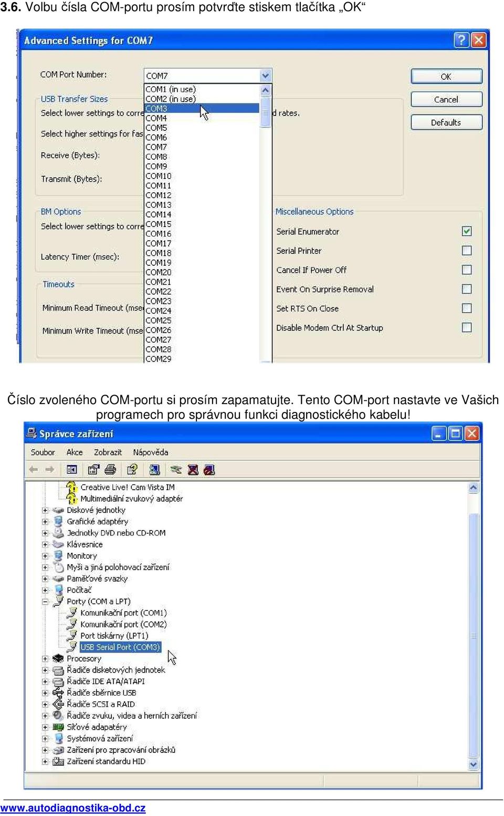Select Komunikační port (COM1) entry
The image size is (504, 816).
123,613
